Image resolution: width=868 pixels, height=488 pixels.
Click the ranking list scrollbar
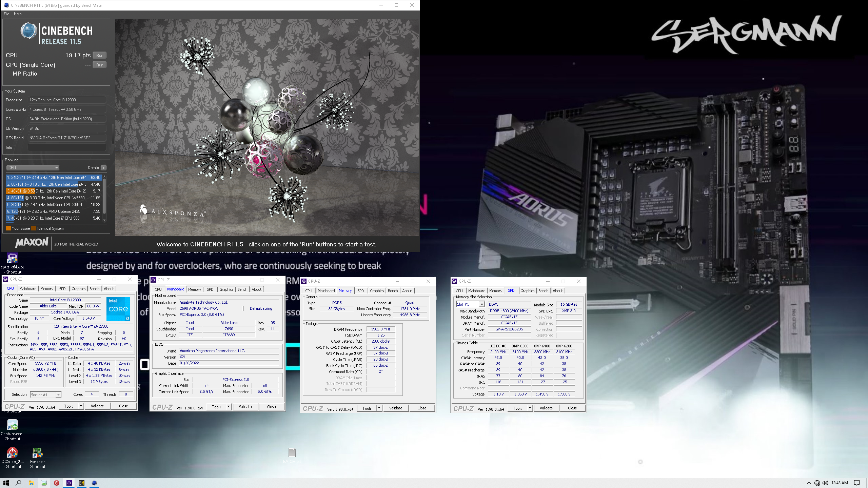pos(104,198)
